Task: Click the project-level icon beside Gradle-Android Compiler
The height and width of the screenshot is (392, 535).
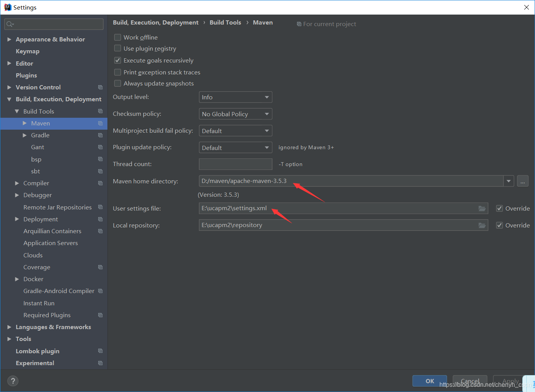Action: point(100,291)
